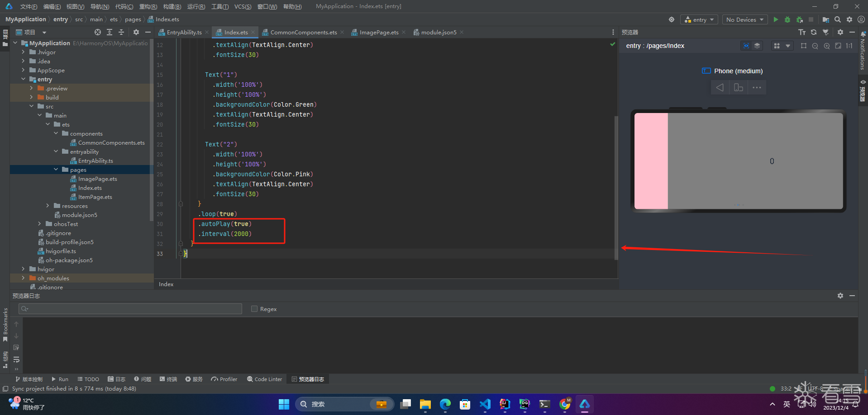Expand the AppScope folder

tap(23, 70)
